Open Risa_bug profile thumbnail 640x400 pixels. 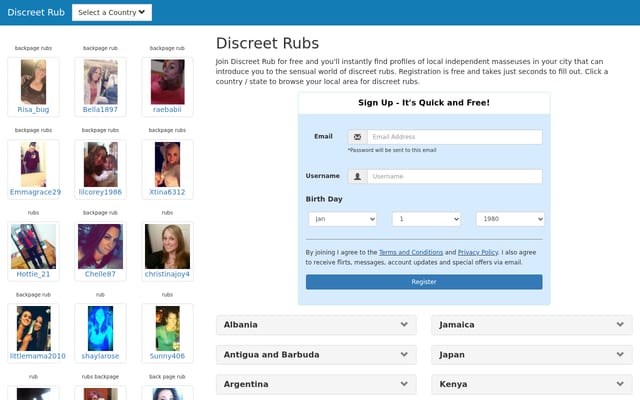(x=33, y=82)
